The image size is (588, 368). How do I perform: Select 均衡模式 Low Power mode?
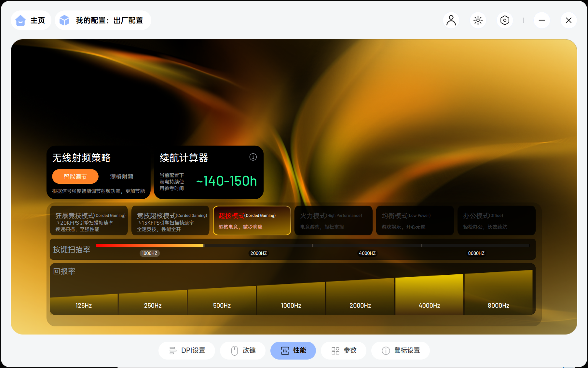coord(415,220)
